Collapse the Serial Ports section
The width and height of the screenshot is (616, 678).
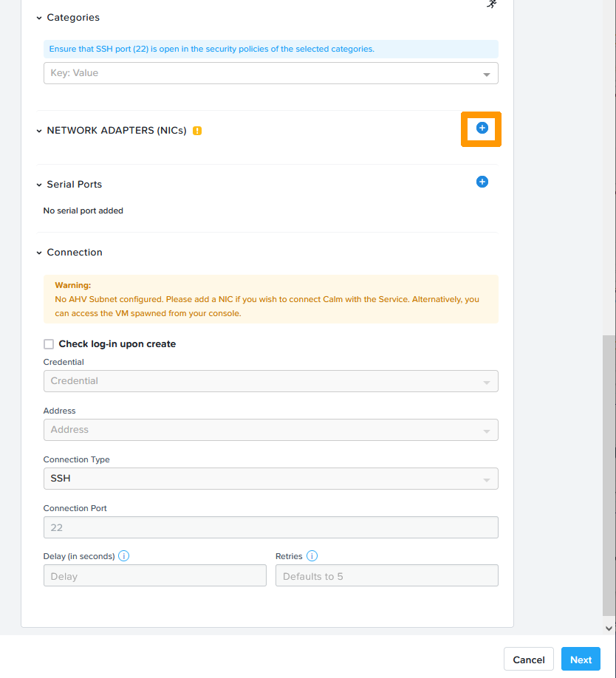click(x=39, y=185)
